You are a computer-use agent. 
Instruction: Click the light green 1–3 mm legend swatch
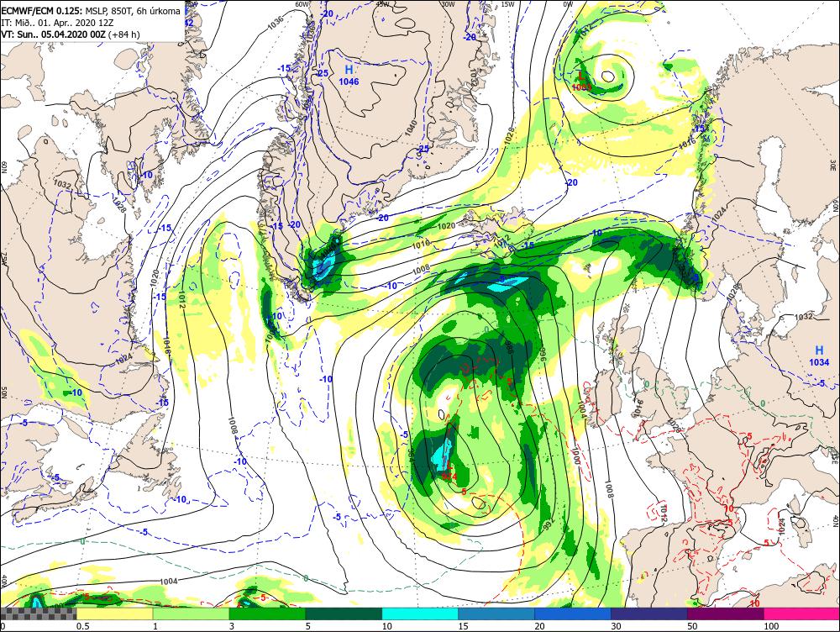[191, 614]
